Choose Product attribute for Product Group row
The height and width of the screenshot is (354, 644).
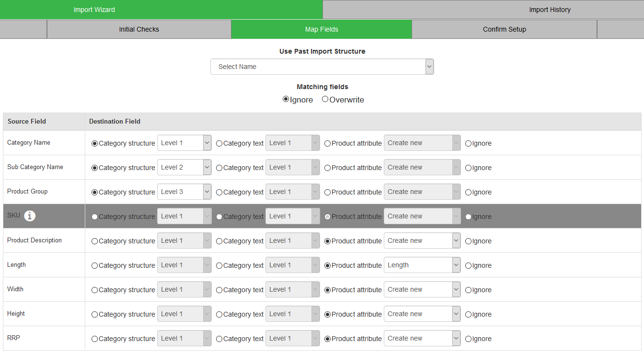328,192
